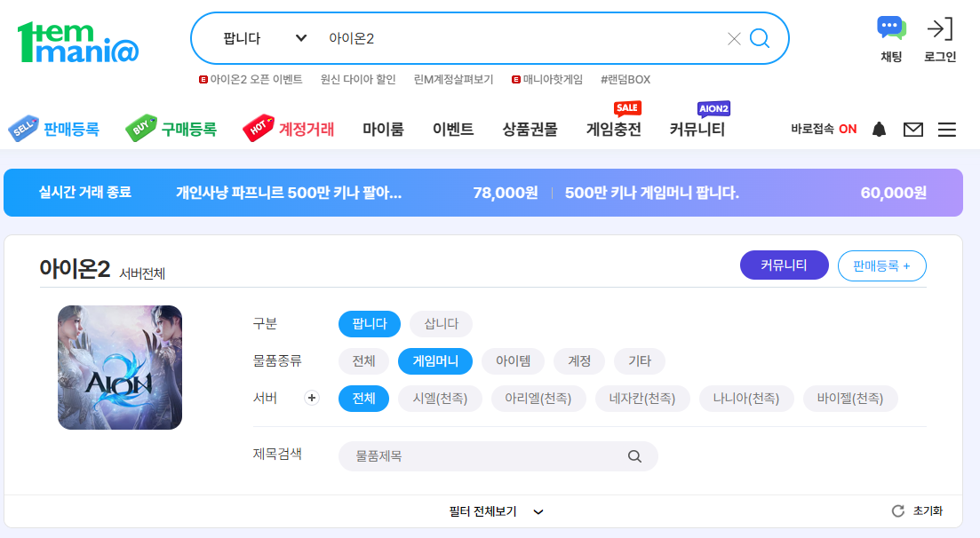
Task: Open 커뮤니티 menu in navigation bar
Action: 697,130
